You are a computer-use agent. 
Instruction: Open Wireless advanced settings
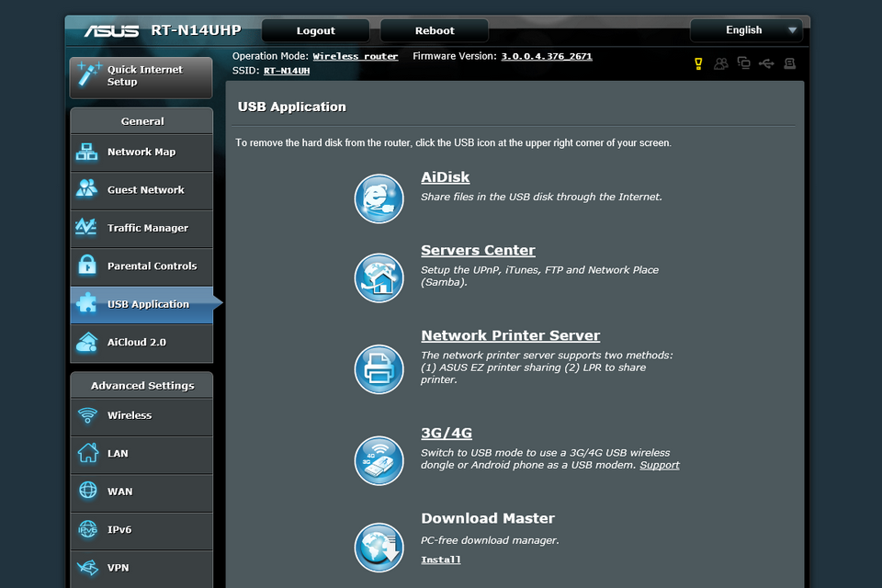click(x=141, y=416)
